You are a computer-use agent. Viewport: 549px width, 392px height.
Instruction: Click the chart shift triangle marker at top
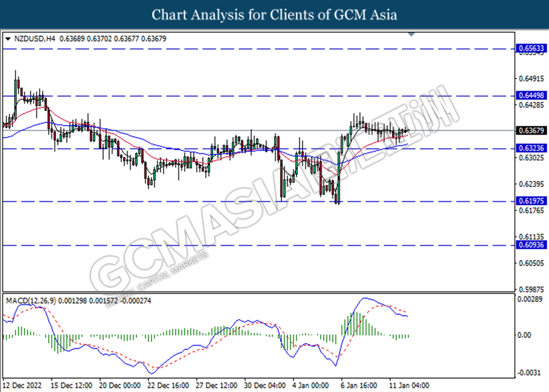pos(411,34)
